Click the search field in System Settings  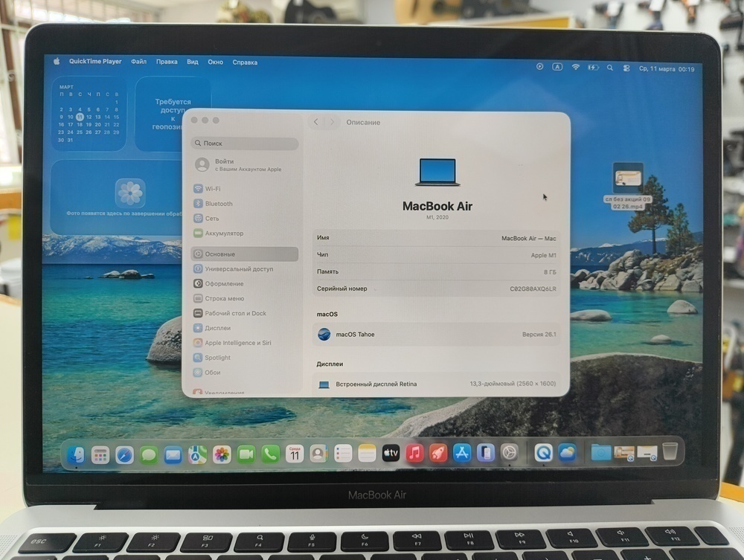click(244, 142)
